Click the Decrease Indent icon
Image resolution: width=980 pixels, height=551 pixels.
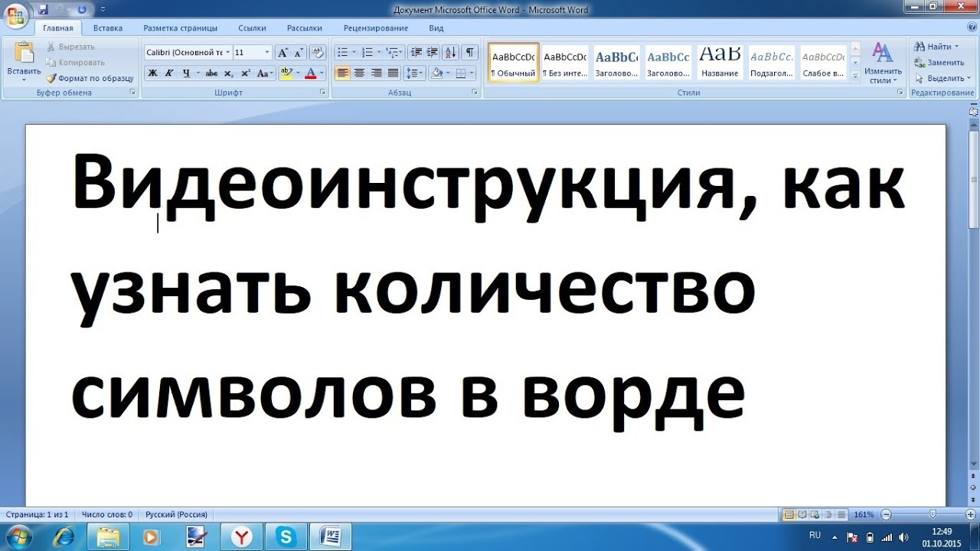click(x=416, y=53)
